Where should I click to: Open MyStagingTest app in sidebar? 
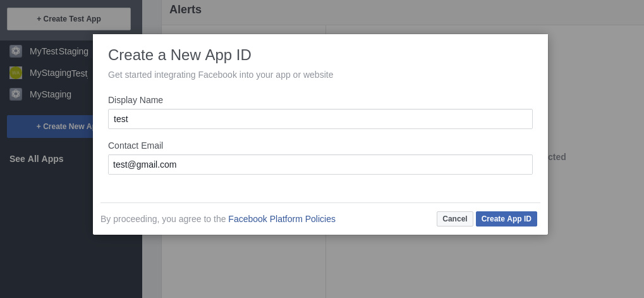[x=58, y=73]
